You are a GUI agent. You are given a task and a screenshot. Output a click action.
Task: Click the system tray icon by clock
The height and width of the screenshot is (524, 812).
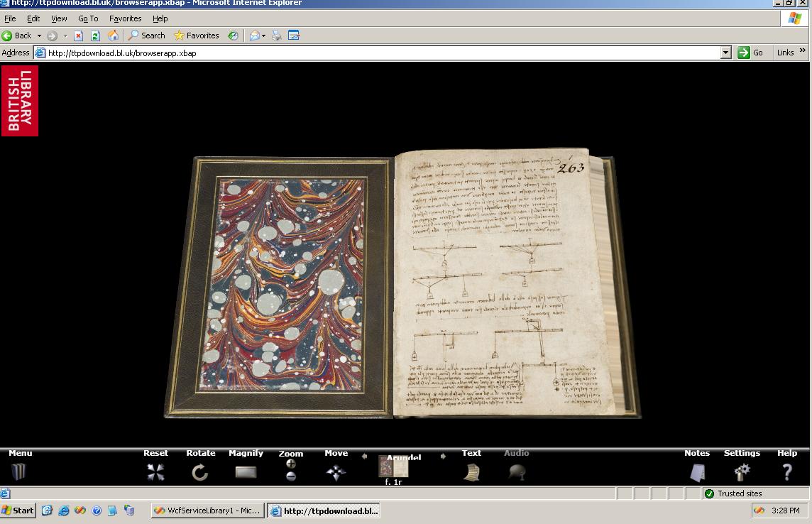coord(759,511)
